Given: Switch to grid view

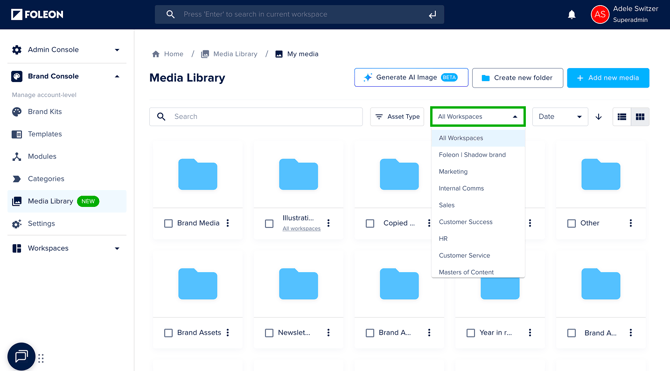Looking at the screenshot, I should click(x=640, y=117).
